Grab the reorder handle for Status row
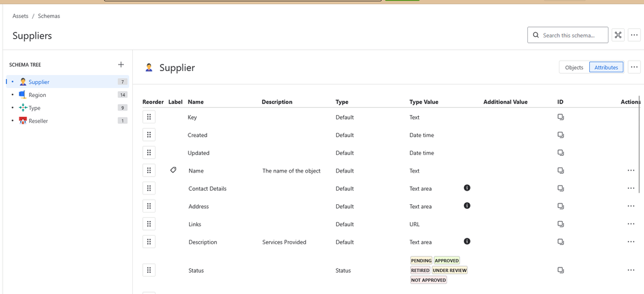The image size is (644, 294). coord(148,270)
